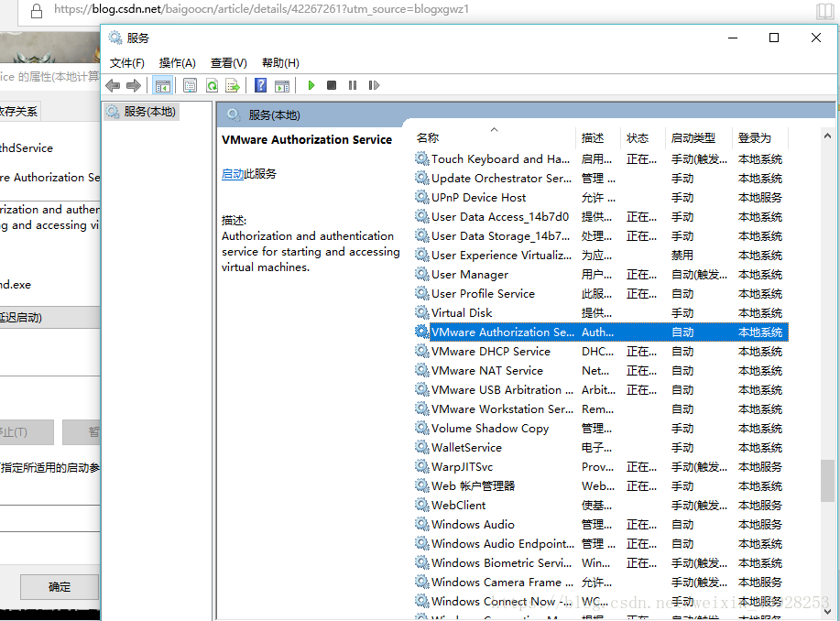Select the VMware Workstation Ser... row
This screenshot has height=621, width=840.
[601, 409]
